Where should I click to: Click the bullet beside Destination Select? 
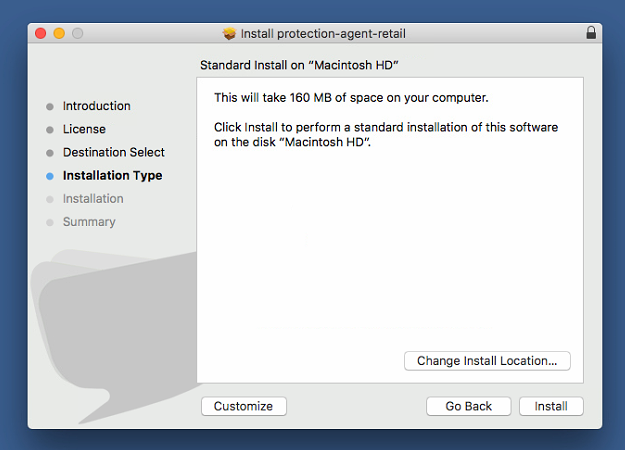click(x=50, y=153)
